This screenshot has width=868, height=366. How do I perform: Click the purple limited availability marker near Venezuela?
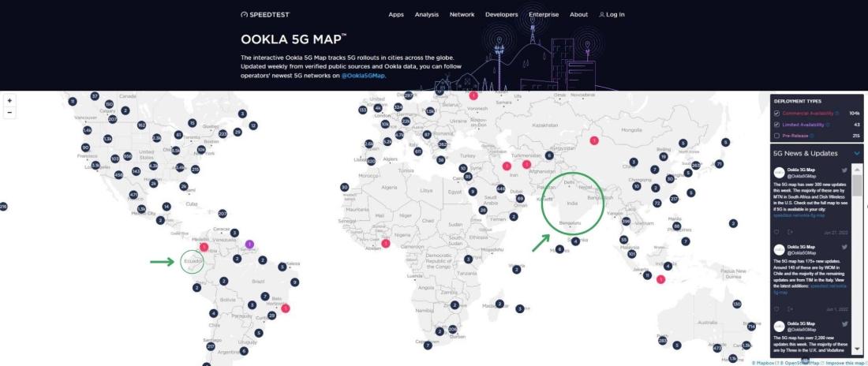(249, 244)
